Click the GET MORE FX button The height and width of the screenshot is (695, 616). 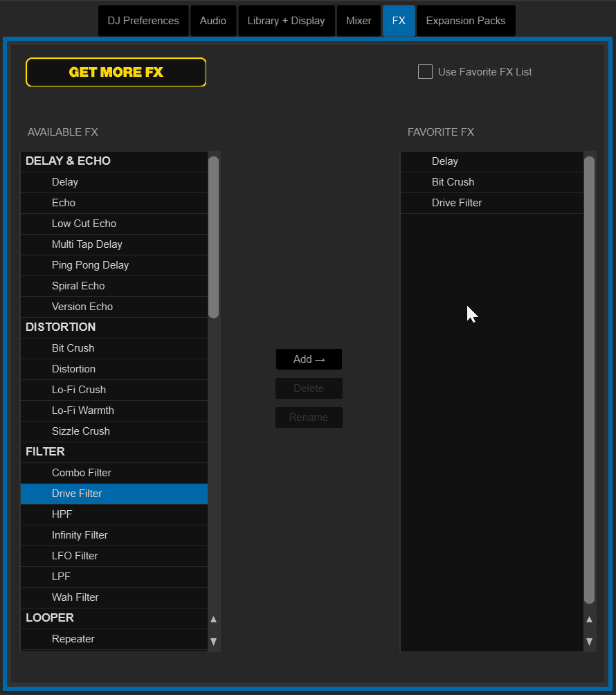click(116, 72)
